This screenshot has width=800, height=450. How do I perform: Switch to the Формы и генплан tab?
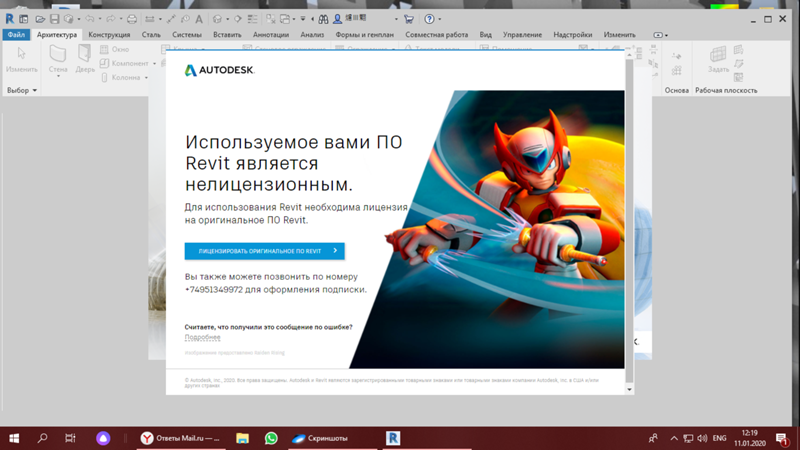coord(364,35)
